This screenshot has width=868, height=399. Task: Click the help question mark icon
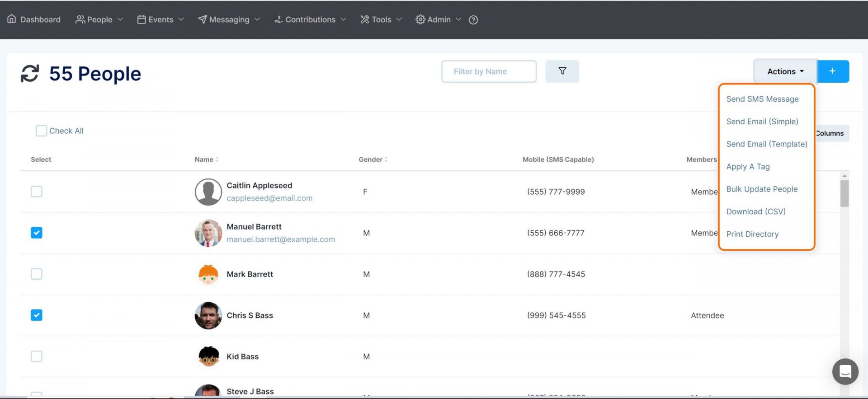point(473,20)
